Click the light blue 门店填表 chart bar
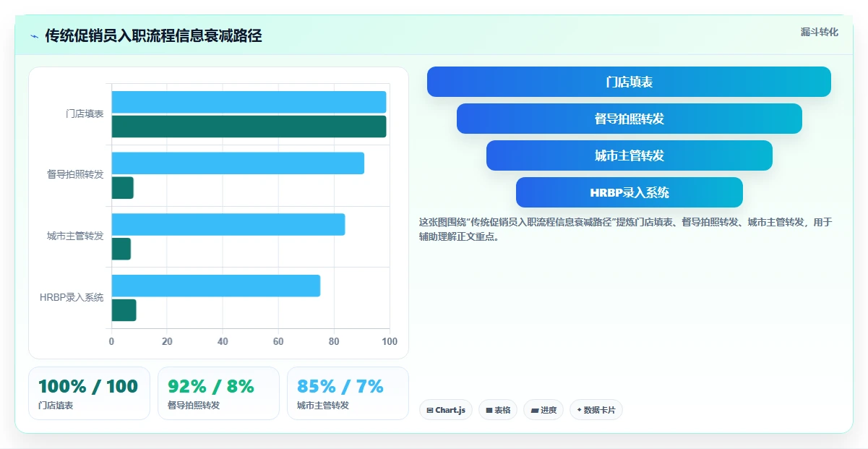 tap(249, 102)
